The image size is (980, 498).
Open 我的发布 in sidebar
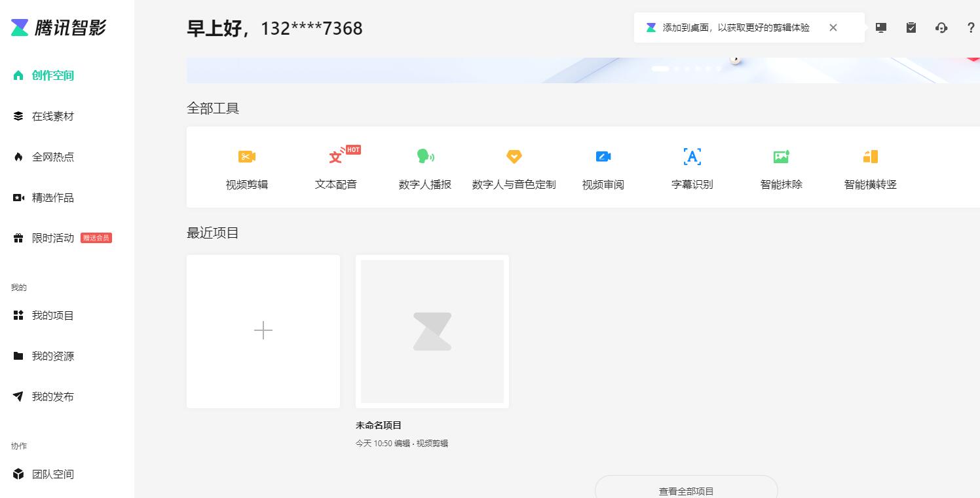53,396
